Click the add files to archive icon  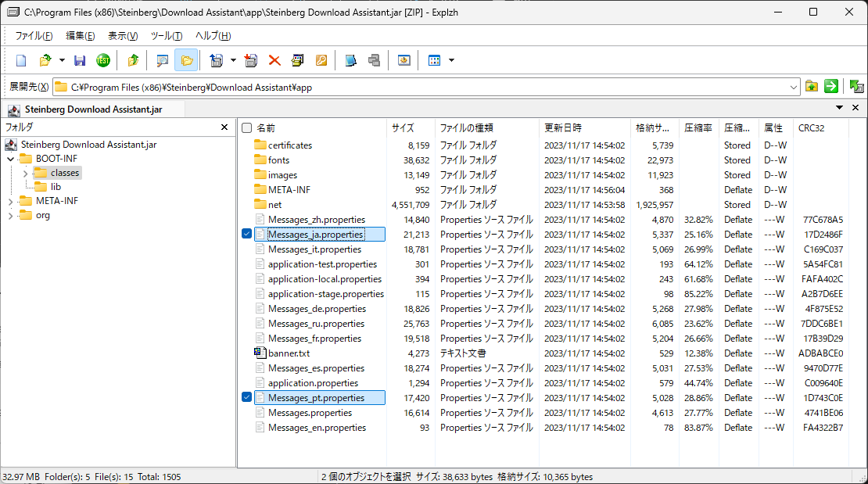tap(251, 60)
